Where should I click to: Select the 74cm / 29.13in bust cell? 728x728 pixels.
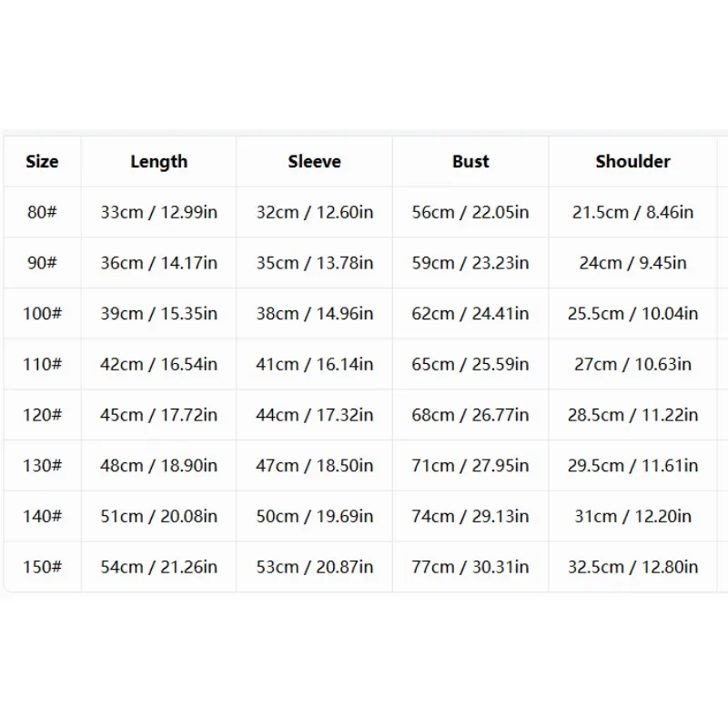(470, 516)
